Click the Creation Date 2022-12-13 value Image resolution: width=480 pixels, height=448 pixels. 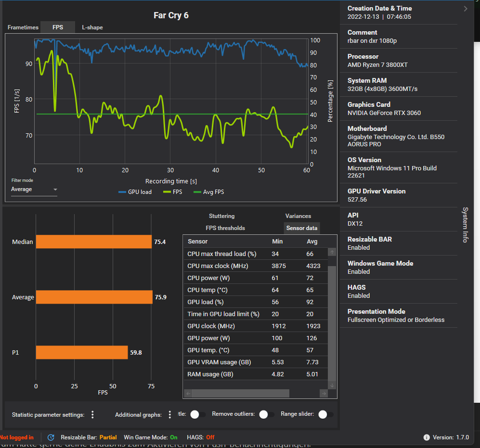click(379, 17)
